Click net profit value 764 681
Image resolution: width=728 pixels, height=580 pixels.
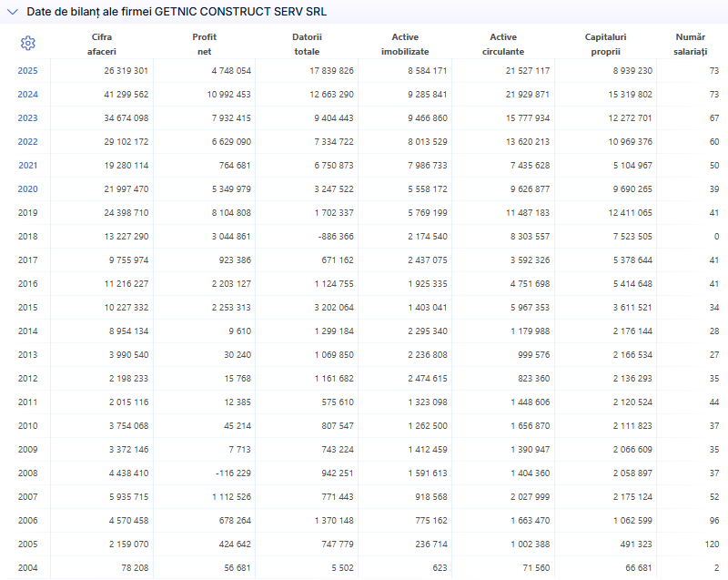tap(235, 166)
